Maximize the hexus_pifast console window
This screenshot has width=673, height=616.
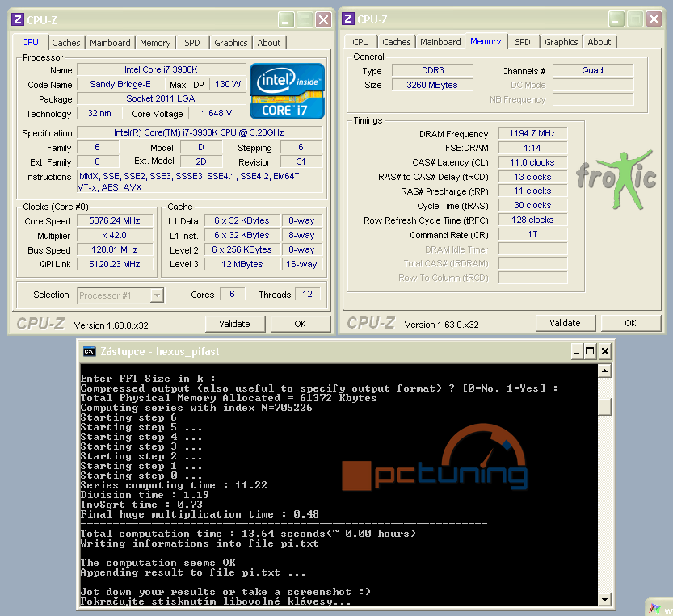(x=590, y=352)
